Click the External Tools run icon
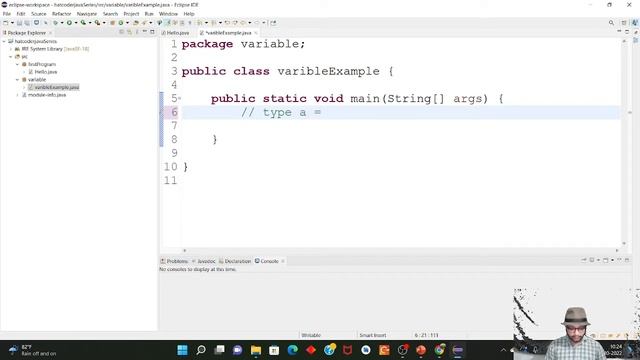640x360 pixels. coord(97,23)
